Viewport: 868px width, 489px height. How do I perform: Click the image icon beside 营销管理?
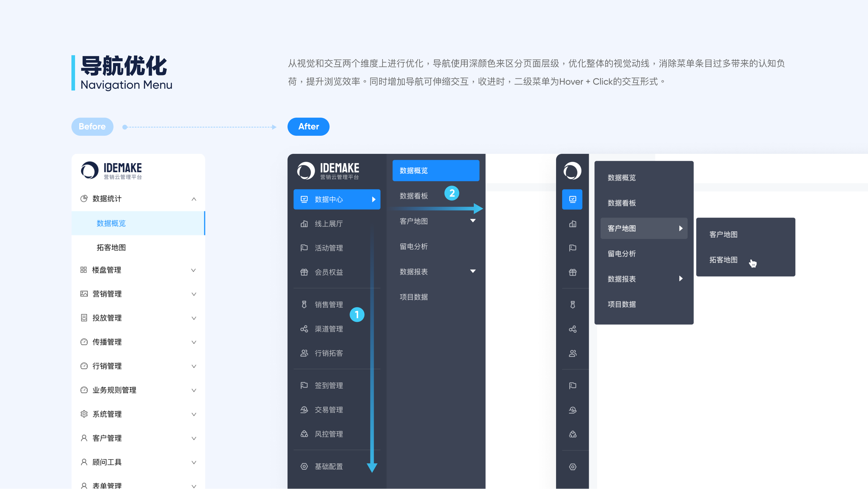(x=84, y=294)
